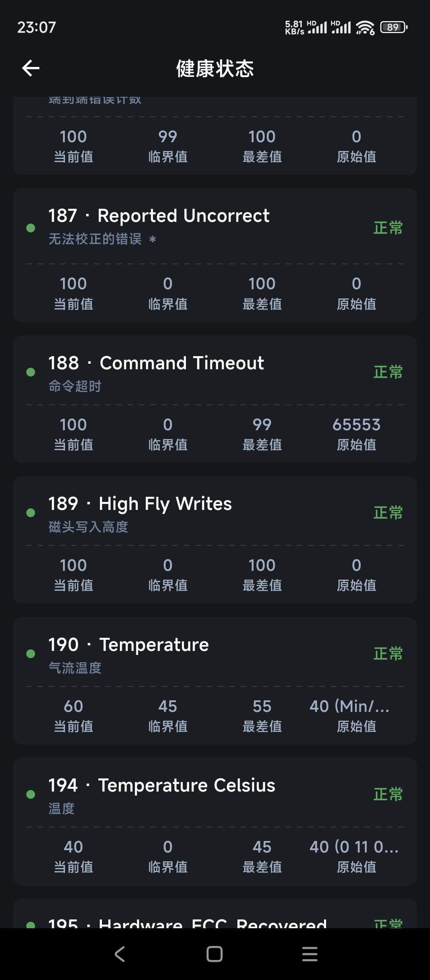The image size is (430, 980).
Task: Tap Android recent apps menu icon
Action: click(x=310, y=954)
